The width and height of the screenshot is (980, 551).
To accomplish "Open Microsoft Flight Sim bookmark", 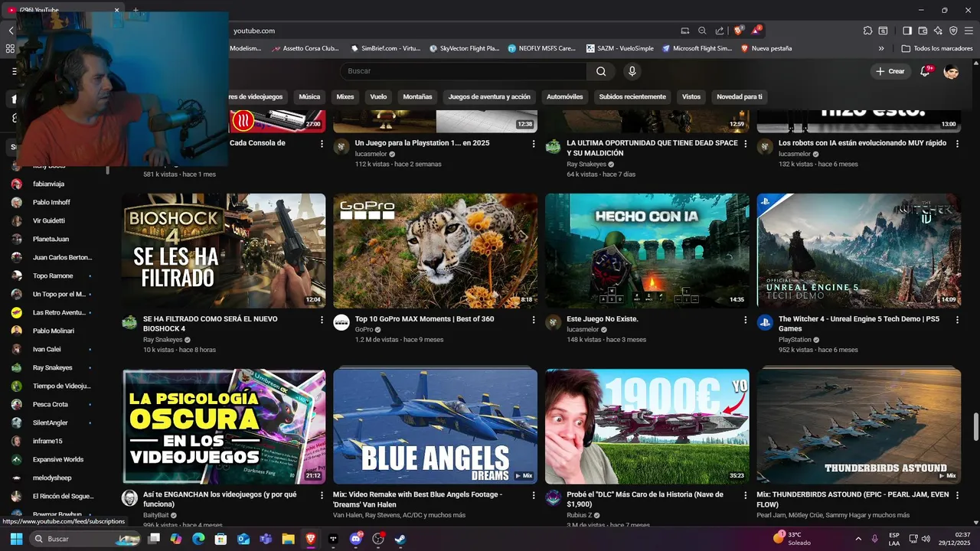I will point(697,48).
